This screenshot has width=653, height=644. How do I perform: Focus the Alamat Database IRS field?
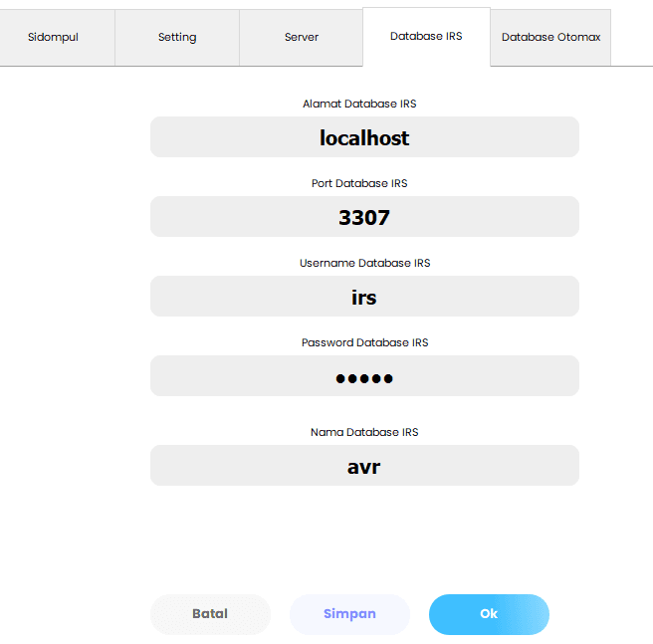pos(364,137)
